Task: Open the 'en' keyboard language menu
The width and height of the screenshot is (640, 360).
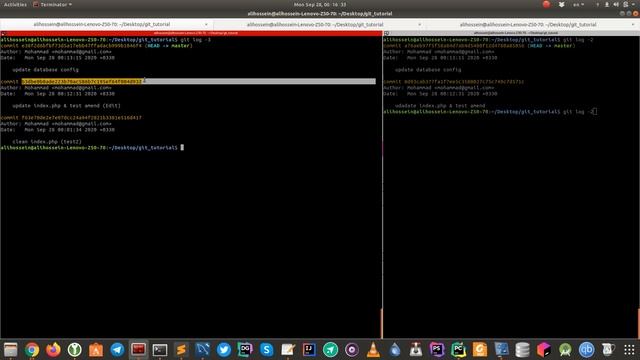Action: (578, 4)
